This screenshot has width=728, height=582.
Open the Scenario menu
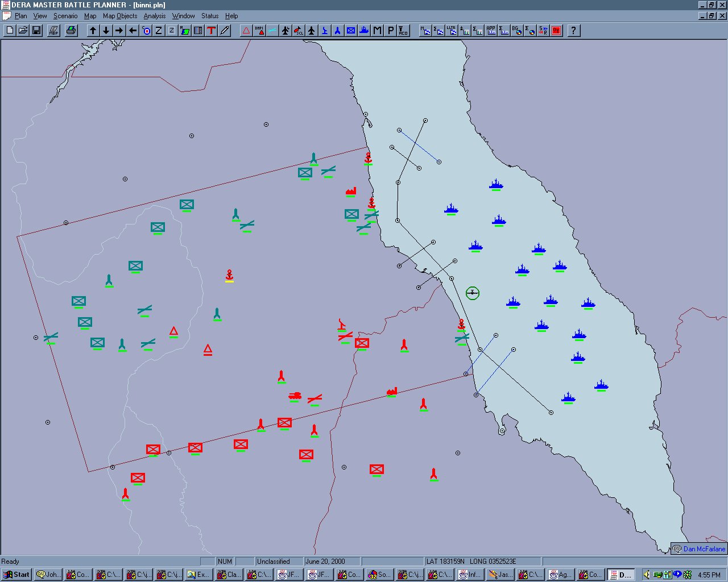tap(65, 16)
